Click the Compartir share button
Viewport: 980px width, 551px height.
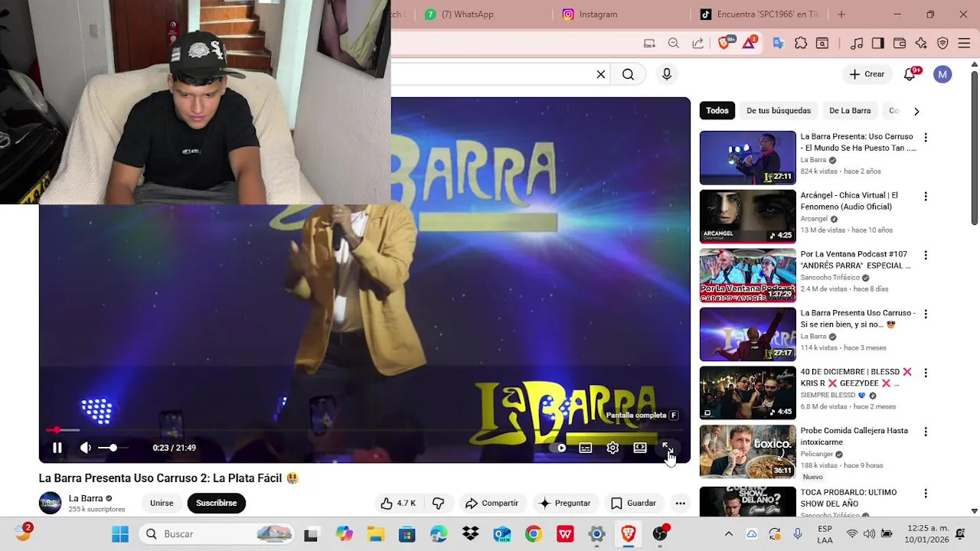click(492, 503)
